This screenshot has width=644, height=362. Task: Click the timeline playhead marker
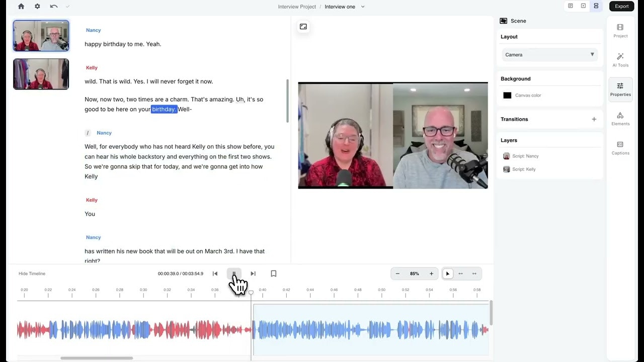pyautogui.click(x=251, y=293)
